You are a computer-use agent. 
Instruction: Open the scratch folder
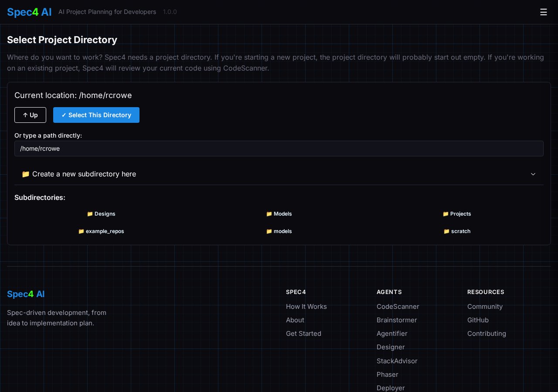click(x=457, y=231)
